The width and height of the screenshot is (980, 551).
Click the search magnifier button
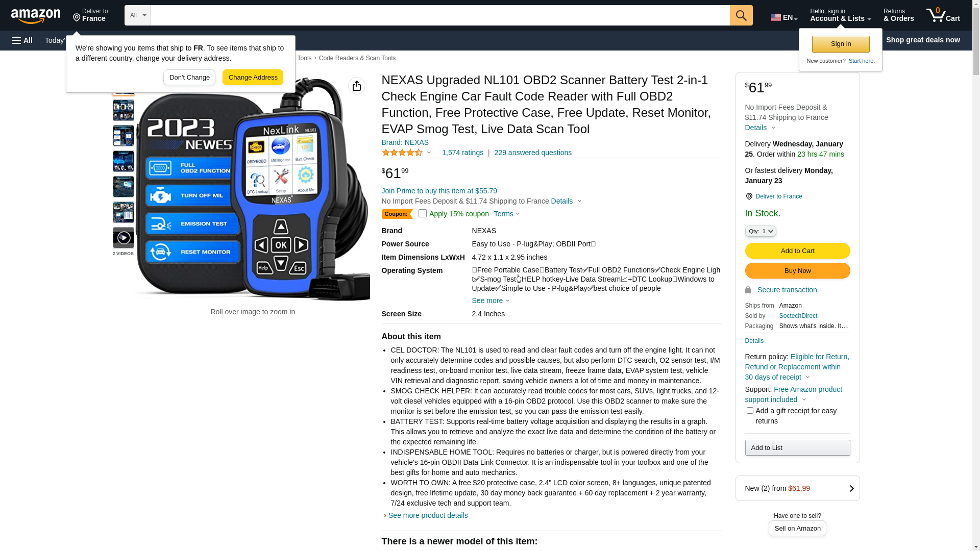tap(741, 15)
